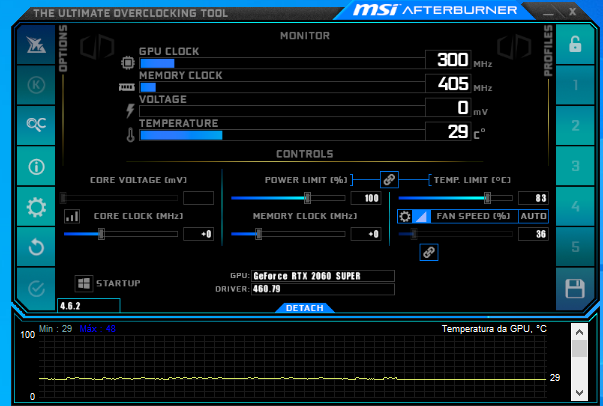Click the Min : 29 graph label
Screen dimensions: 603x406
pos(55,329)
